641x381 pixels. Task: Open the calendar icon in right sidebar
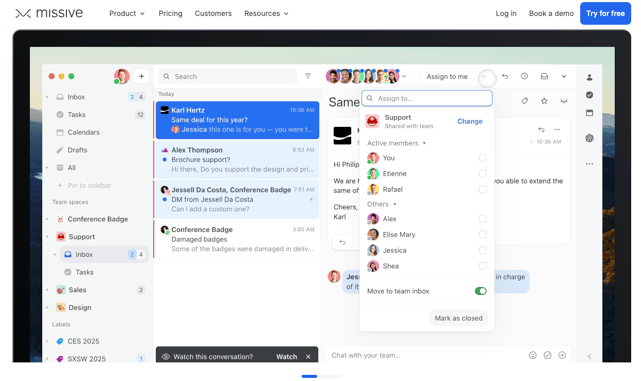click(589, 112)
